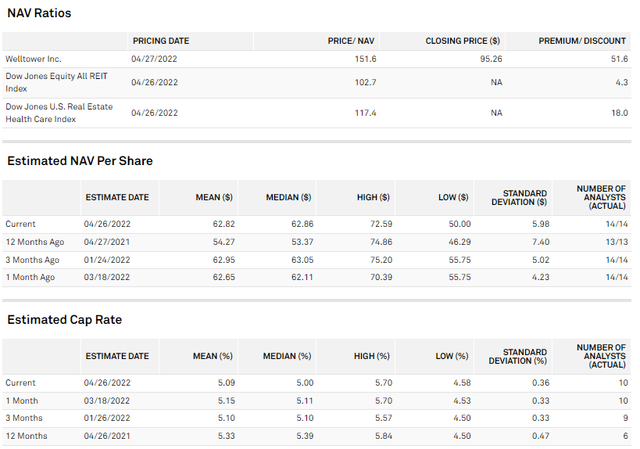
Task: Click the HIGH (%) column header
Action: pyautogui.click(x=371, y=356)
